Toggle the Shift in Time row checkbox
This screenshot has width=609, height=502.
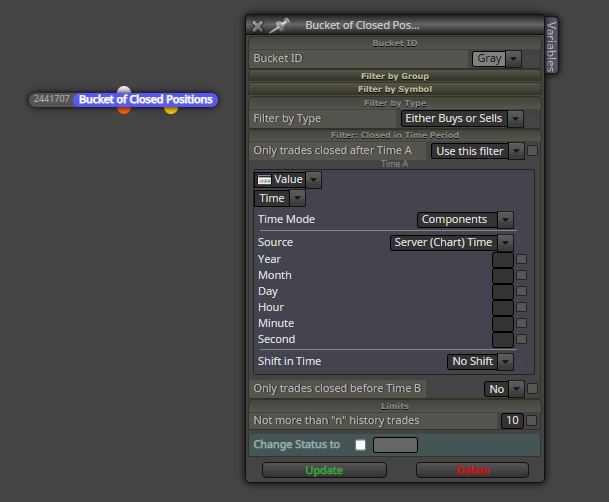coord(522,361)
